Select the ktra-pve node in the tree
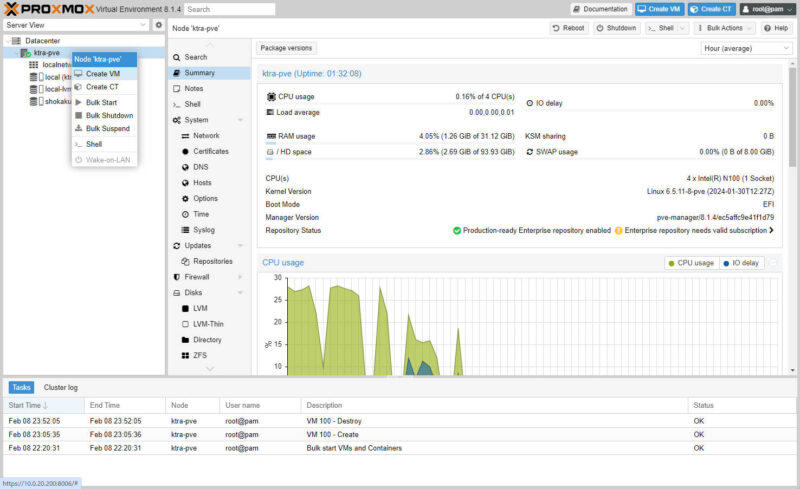 (x=46, y=53)
